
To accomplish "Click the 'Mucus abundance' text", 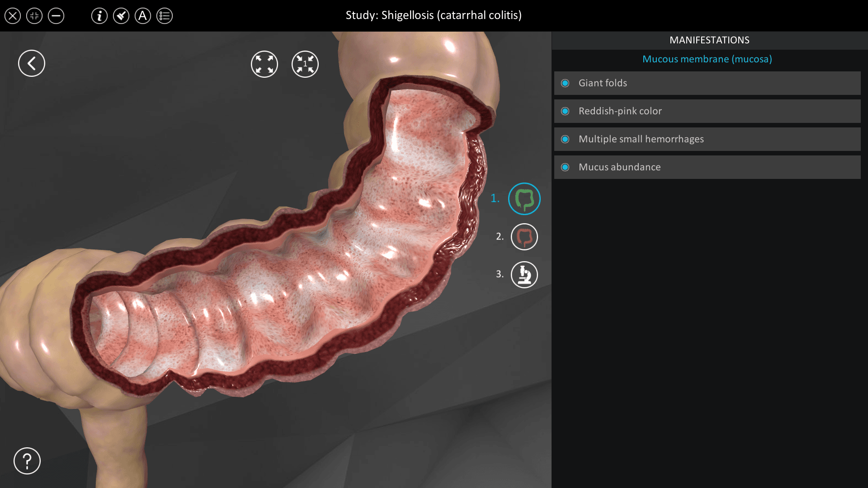I will click(x=619, y=167).
